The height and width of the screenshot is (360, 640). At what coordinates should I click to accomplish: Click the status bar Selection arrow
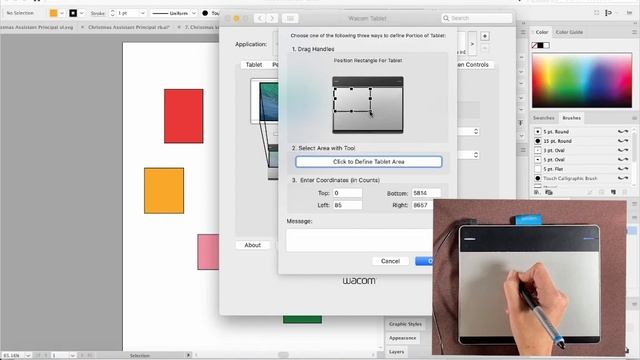click(188, 356)
